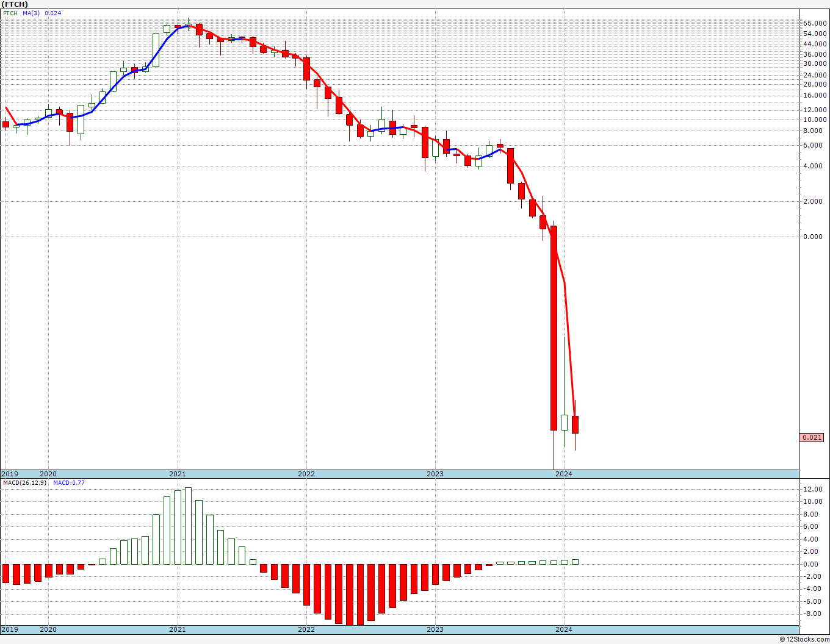The image size is (830, 644).
Task: Click the MACD(26,12,9) indicator label
Action: tap(25, 482)
